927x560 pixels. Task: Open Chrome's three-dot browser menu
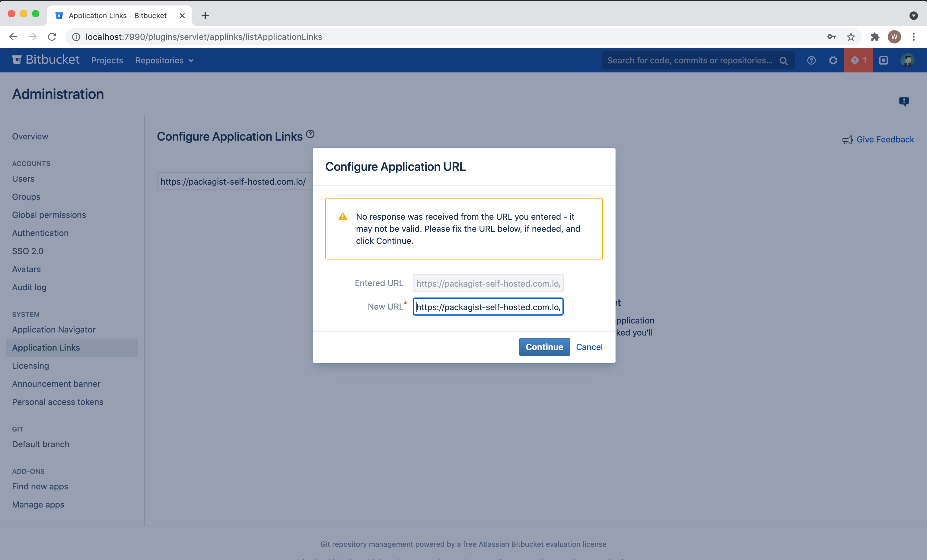click(914, 37)
